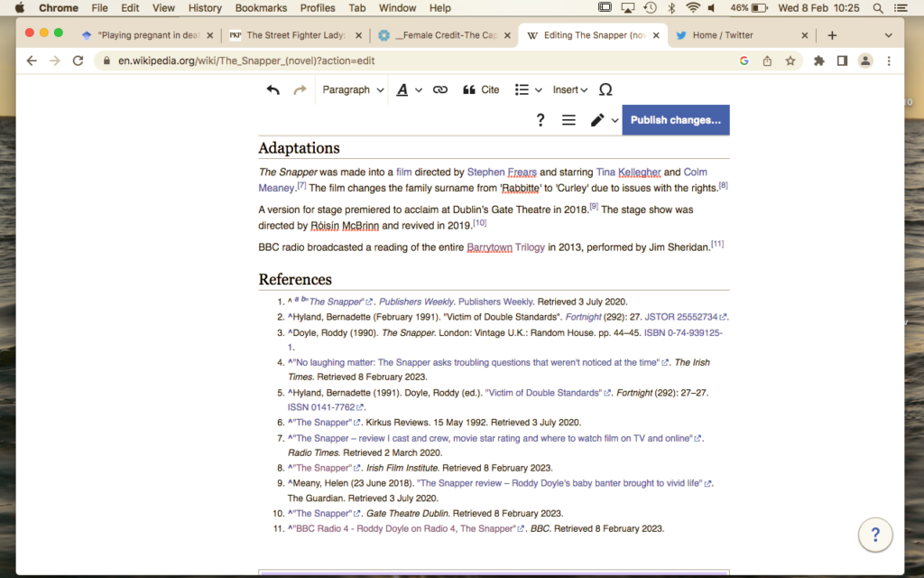Expand the Paragraph format dropdown
The image size is (924, 578).
pos(353,90)
